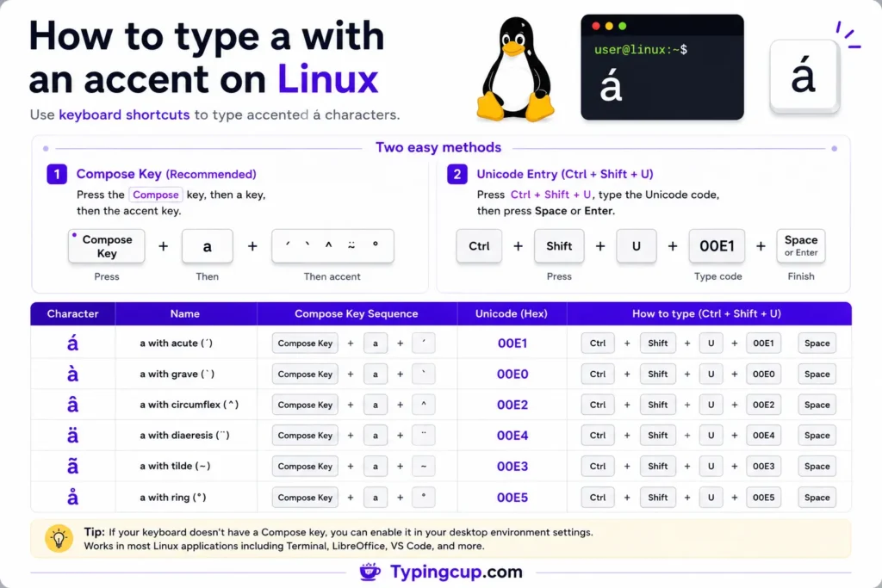Click the large U keycap in method 2
This screenshot has width=882, height=588.
pyautogui.click(x=637, y=246)
